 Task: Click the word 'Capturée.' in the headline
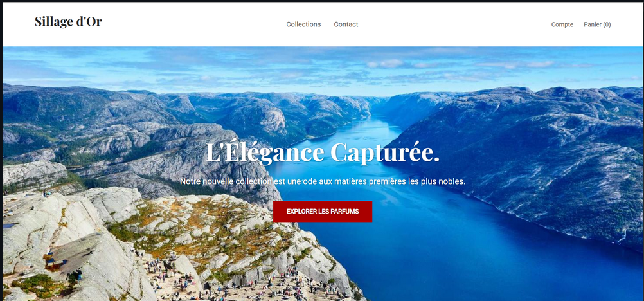[x=385, y=152]
